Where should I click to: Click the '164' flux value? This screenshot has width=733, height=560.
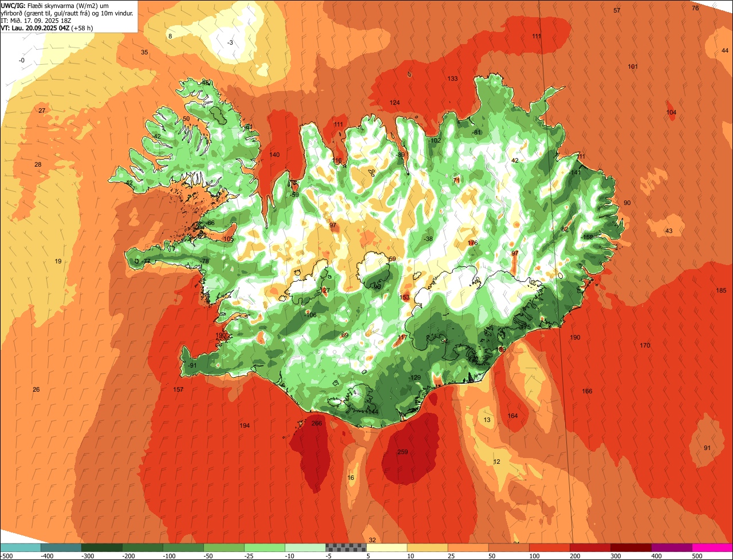click(513, 416)
